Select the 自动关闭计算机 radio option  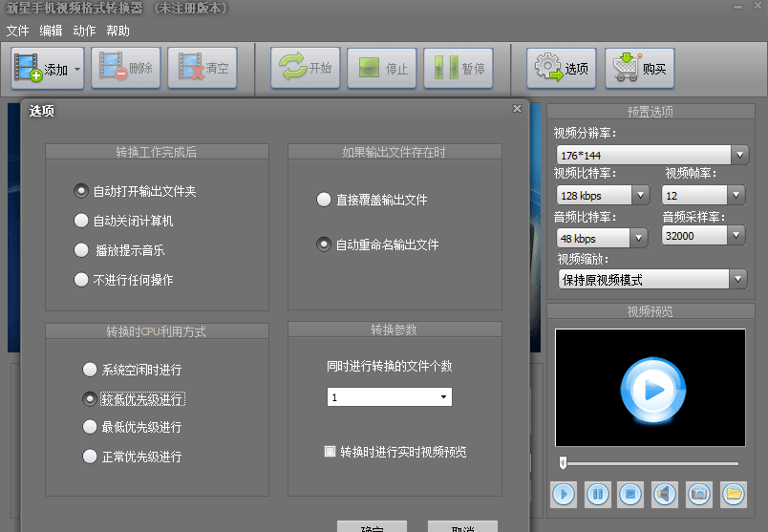point(83,221)
